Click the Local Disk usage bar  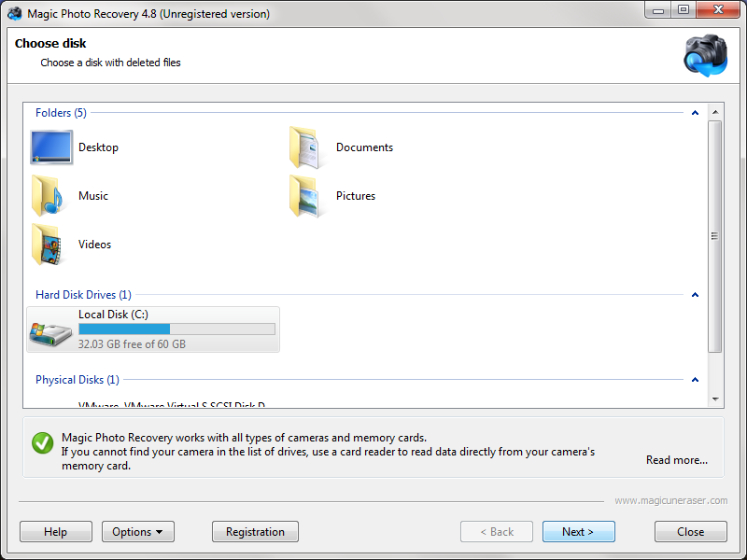click(x=176, y=329)
